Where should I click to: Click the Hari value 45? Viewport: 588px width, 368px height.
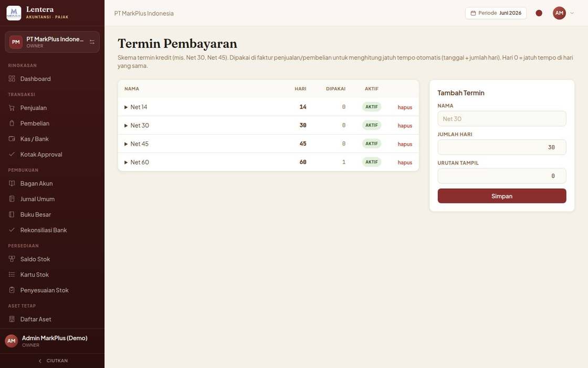[x=303, y=144]
